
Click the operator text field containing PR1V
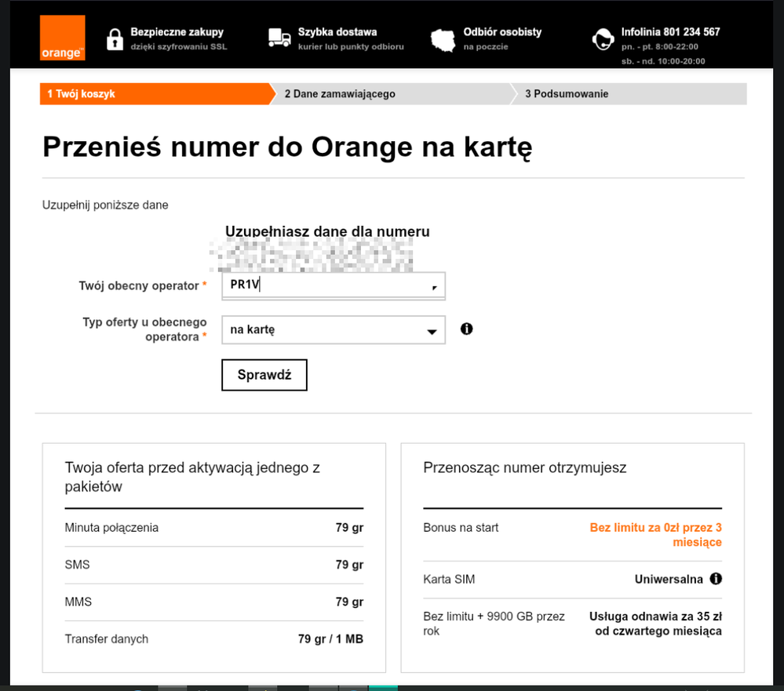point(322,285)
